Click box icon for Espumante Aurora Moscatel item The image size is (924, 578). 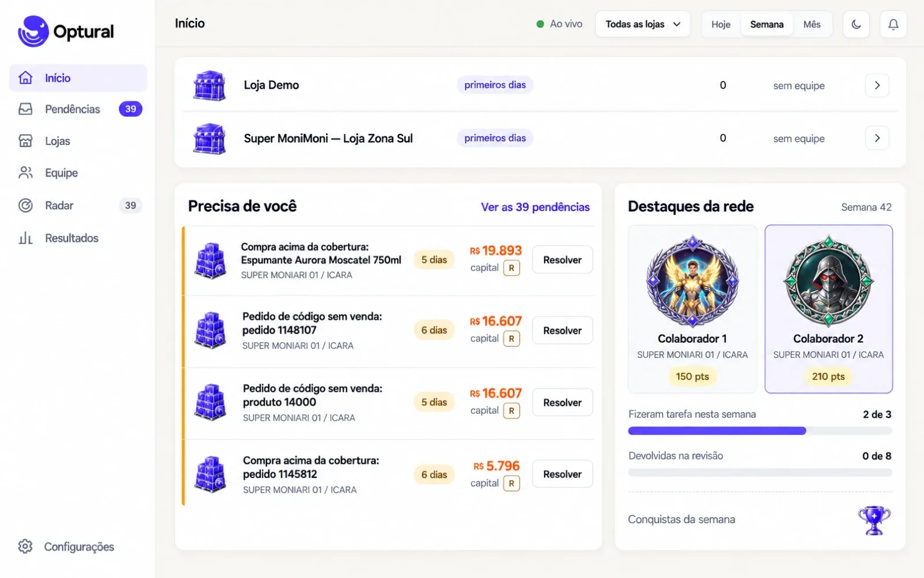[210, 261]
